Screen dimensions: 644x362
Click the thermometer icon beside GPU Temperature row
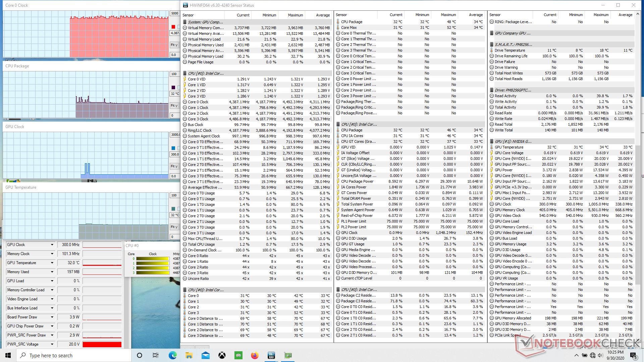coord(491,147)
